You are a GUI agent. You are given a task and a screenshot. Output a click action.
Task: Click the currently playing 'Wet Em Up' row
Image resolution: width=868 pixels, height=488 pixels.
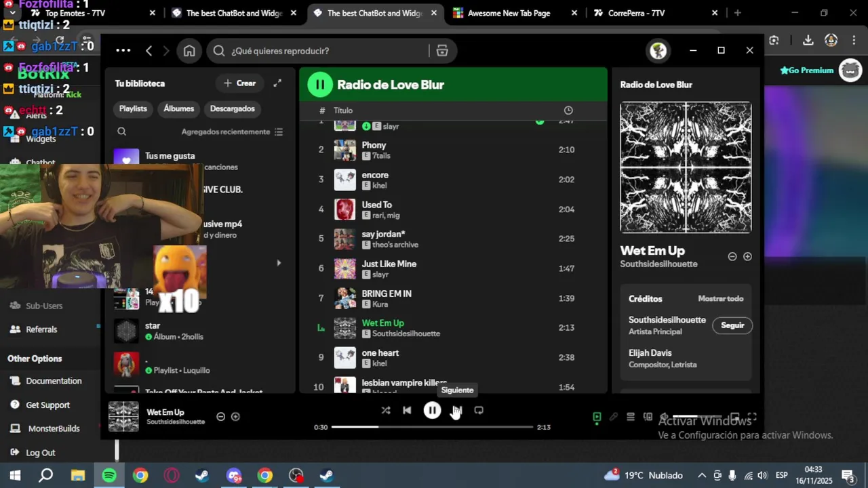[x=453, y=328]
